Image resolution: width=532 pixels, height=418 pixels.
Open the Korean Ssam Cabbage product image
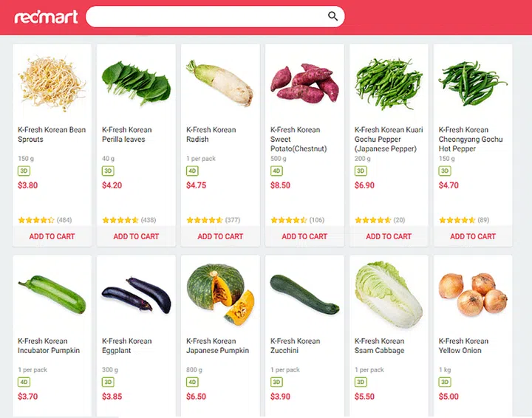tap(389, 294)
